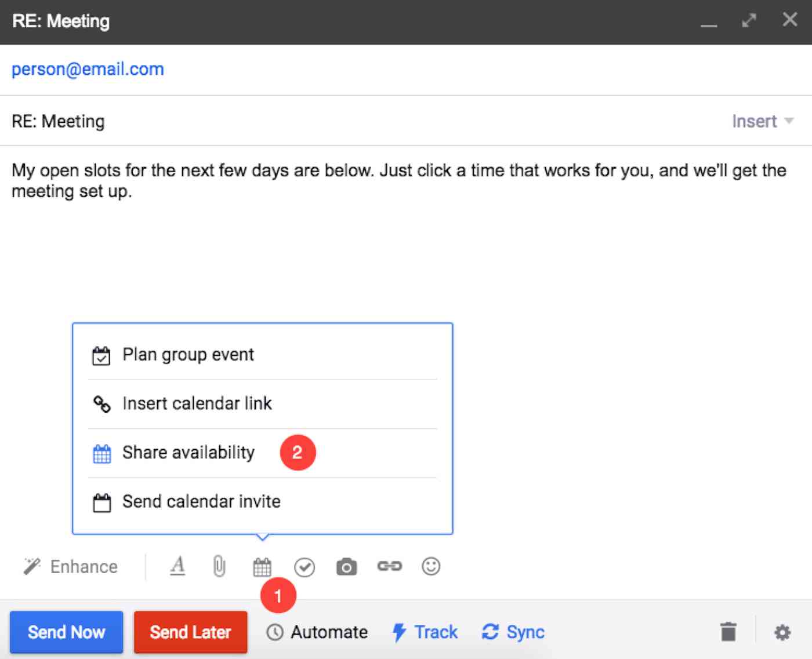This screenshot has height=659, width=812.
Task: Open the emoji picker
Action: [431, 567]
